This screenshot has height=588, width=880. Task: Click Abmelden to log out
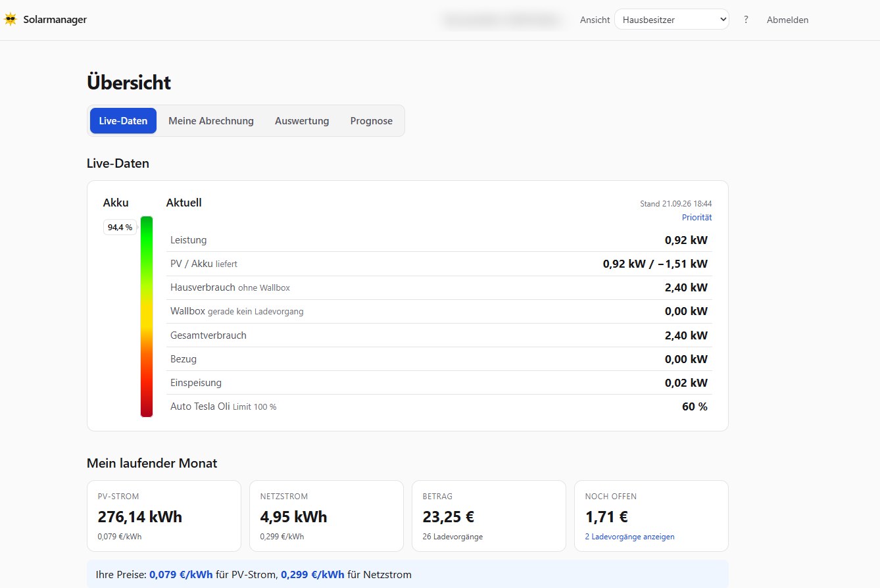[x=787, y=20]
